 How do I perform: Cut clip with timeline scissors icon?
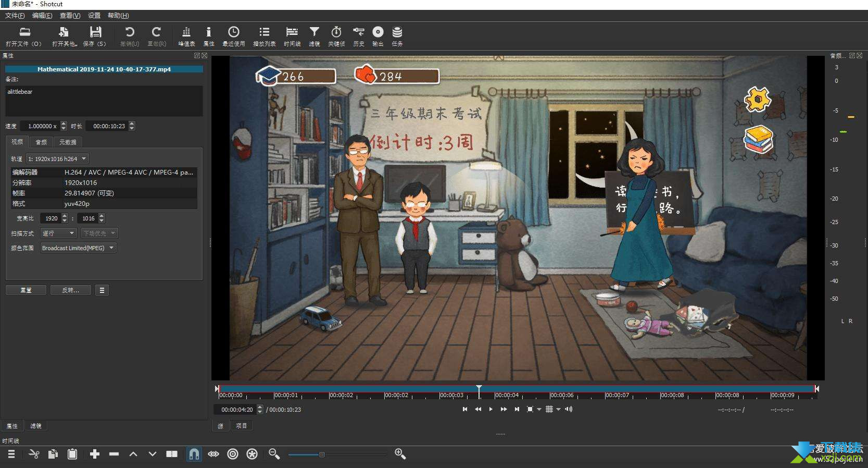pyautogui.click(x=34, y=454)
